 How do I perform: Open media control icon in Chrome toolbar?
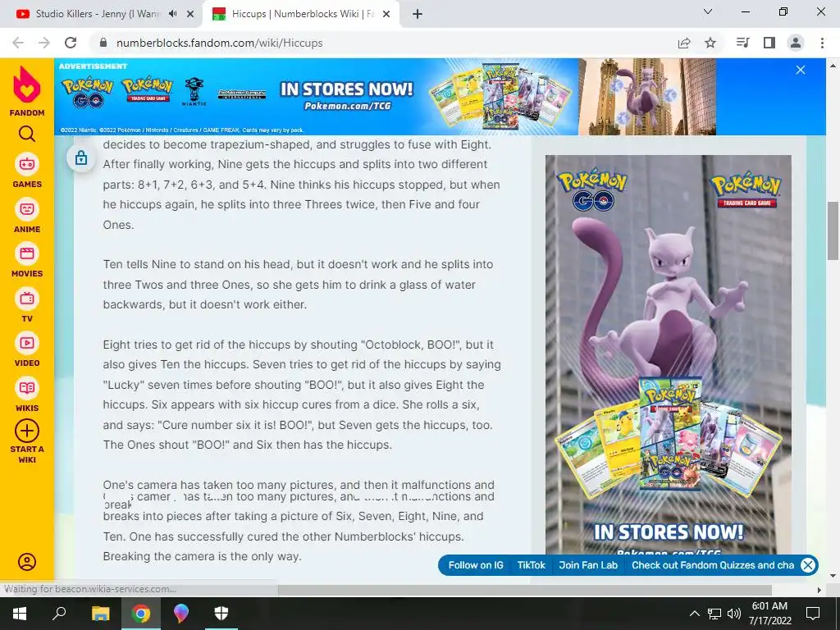point(742,43)
